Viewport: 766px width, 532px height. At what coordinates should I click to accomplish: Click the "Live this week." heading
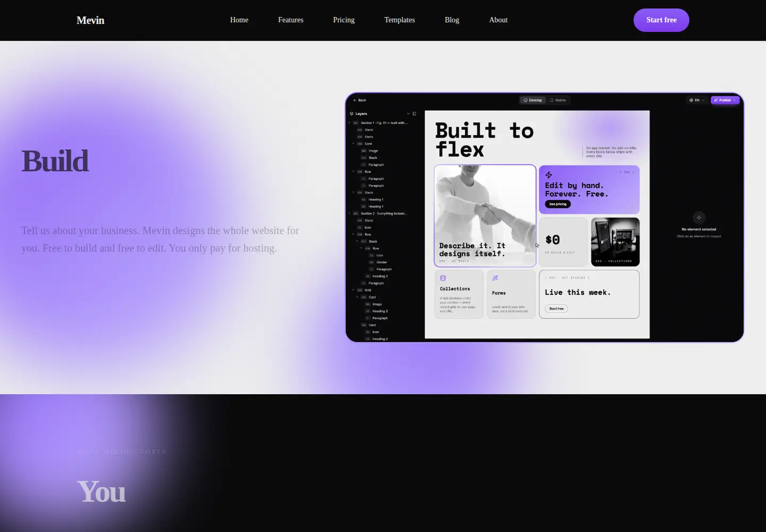point(578,293)
